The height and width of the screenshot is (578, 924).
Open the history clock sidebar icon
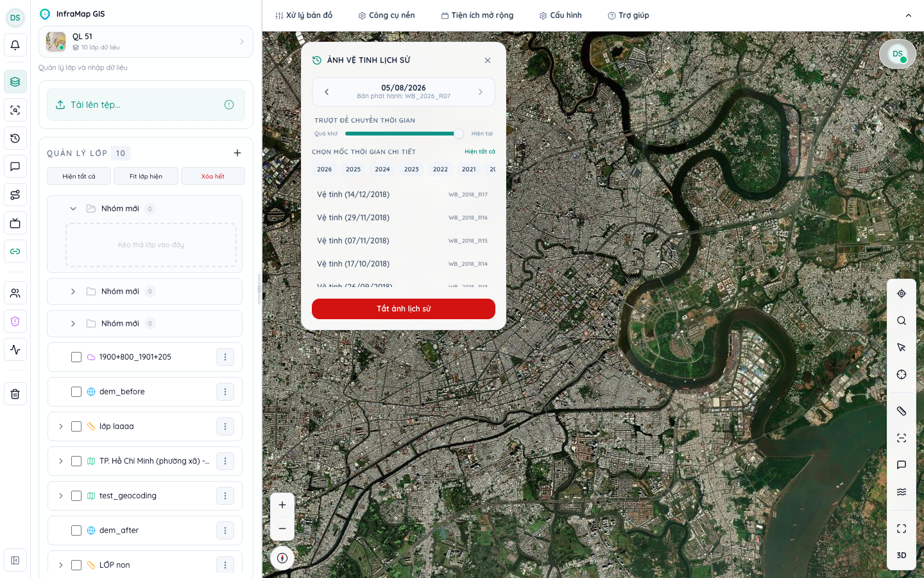coord(15,139)
